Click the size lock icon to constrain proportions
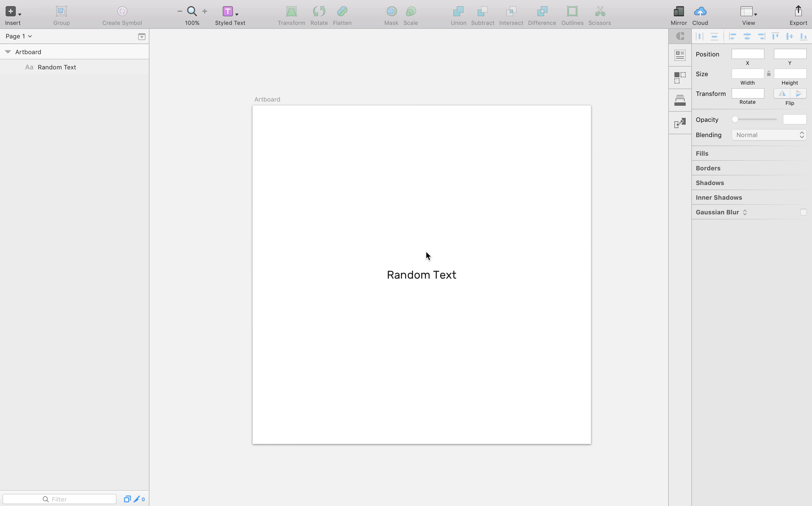This screenshot has height=506, width=812. (768, 73)
